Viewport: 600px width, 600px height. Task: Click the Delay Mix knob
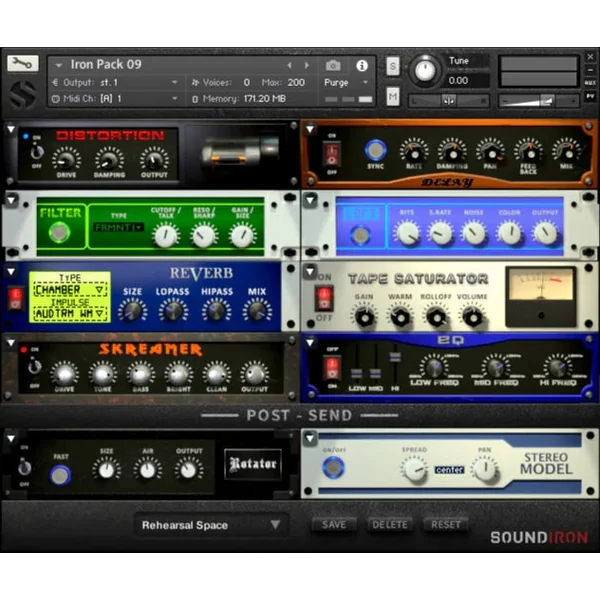[x=567, y=152]
